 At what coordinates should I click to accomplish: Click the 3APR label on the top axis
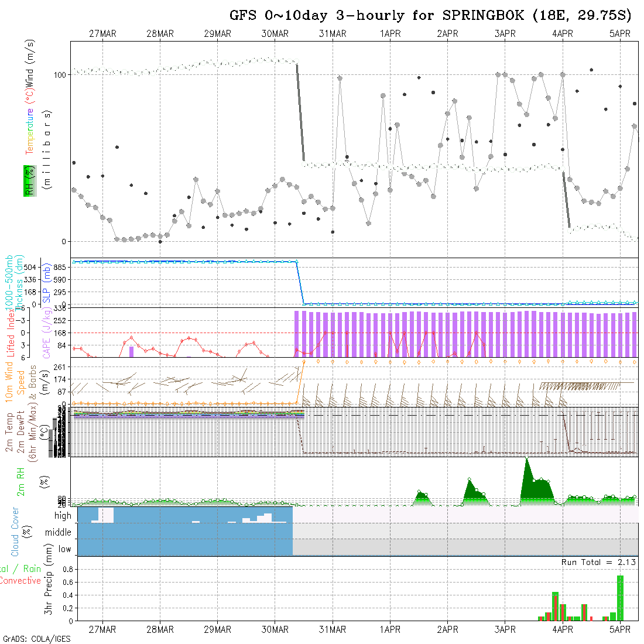(505, 34)
